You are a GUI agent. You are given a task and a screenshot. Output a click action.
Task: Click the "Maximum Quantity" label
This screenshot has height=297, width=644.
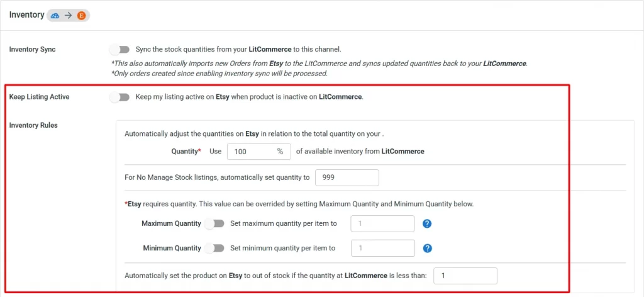coord(171,224)
